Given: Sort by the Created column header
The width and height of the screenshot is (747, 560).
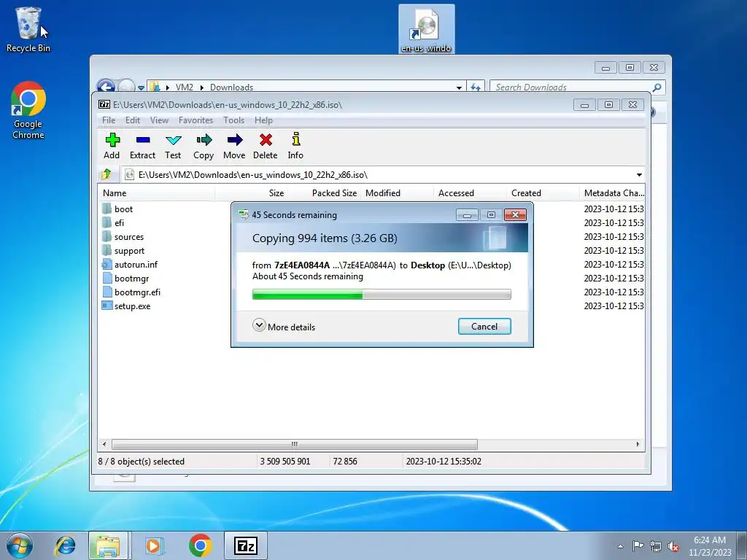Looking at the screenshot, I should pyautogui.click(x=543, y=192).
